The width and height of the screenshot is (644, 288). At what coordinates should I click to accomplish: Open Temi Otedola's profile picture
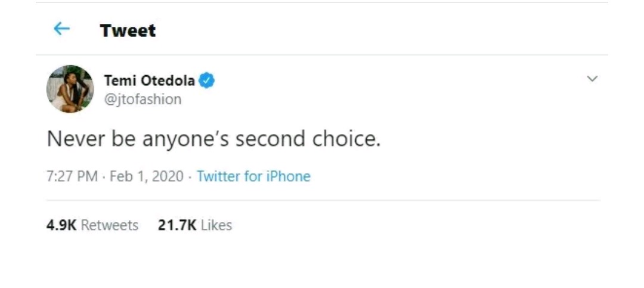[70, 89]
